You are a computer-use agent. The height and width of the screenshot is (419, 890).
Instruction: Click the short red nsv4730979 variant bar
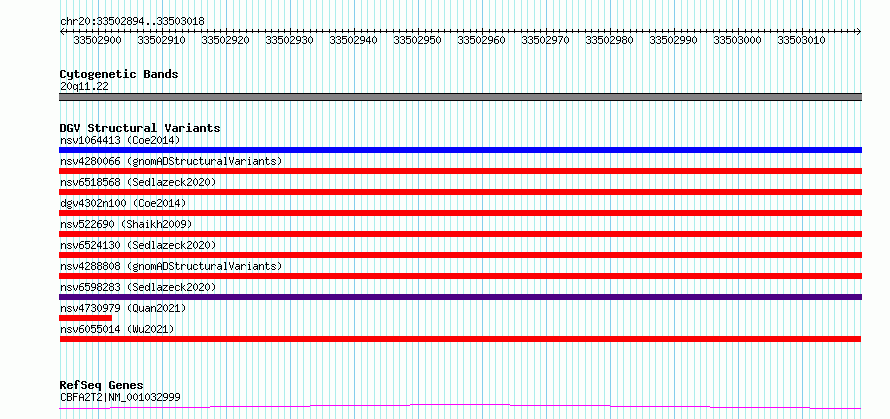(x=86, y=318)
